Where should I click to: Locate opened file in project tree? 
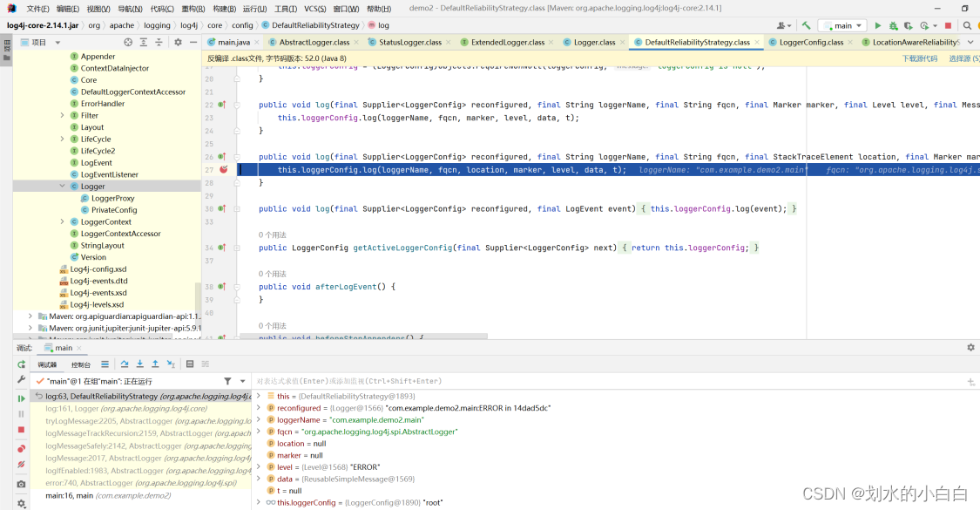128,43
